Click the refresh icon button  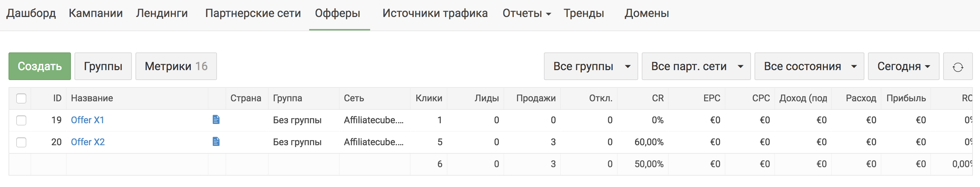click(x=958, y=66)
